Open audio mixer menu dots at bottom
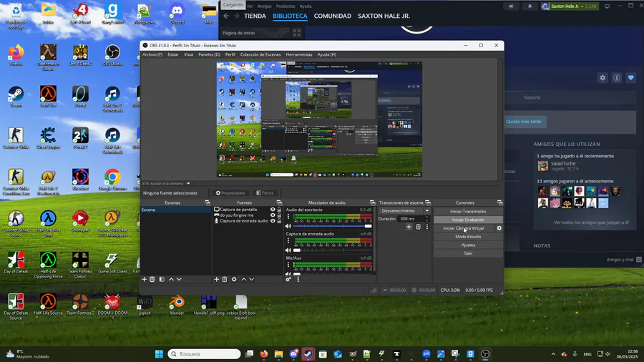The width and height of the screenshot is (644, 362). click(298, 279)
